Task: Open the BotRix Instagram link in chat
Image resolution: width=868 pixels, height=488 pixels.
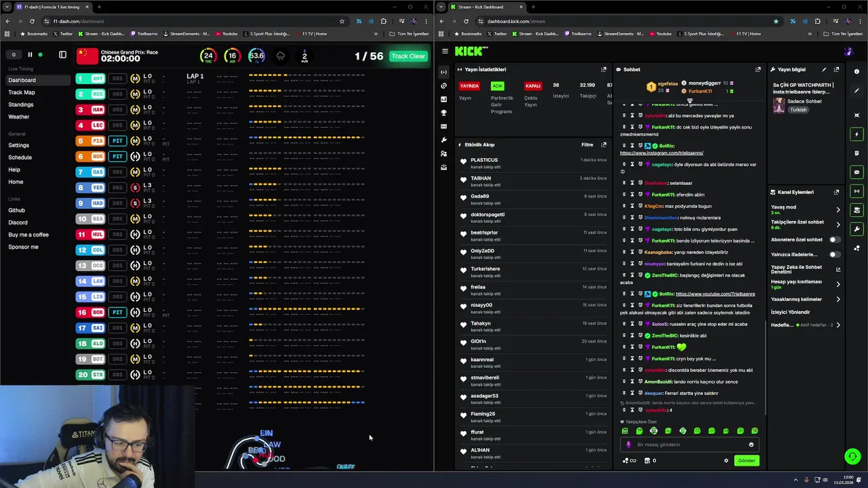Action: (661, 153)
